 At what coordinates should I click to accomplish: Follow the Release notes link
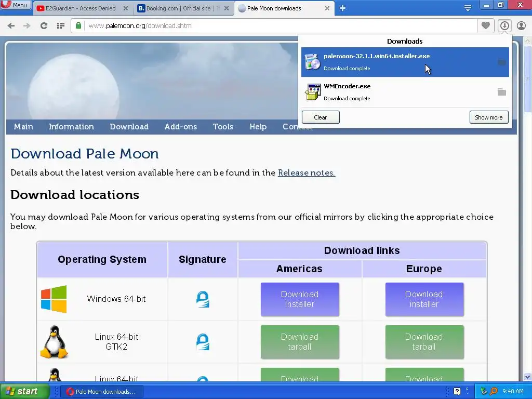(307, 172)
